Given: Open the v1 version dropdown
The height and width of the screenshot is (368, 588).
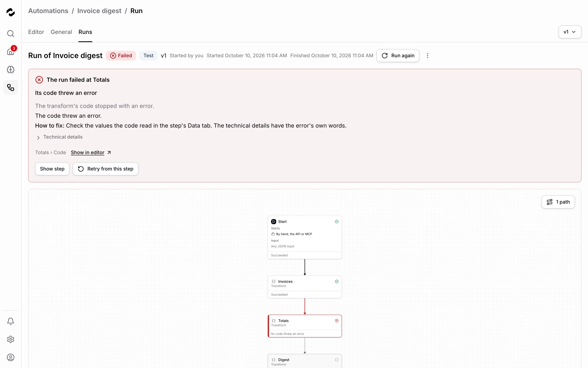Looking at the screenshot, I should tap(570, 32).
